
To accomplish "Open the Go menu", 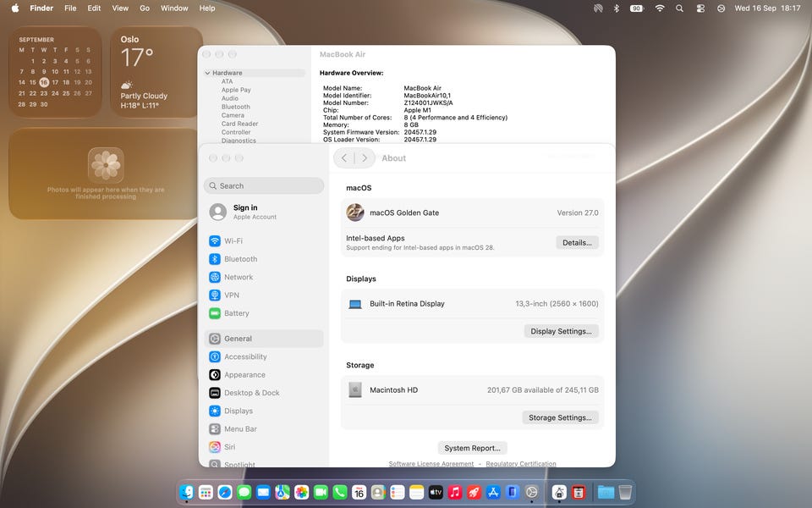I will pos(145,8).
